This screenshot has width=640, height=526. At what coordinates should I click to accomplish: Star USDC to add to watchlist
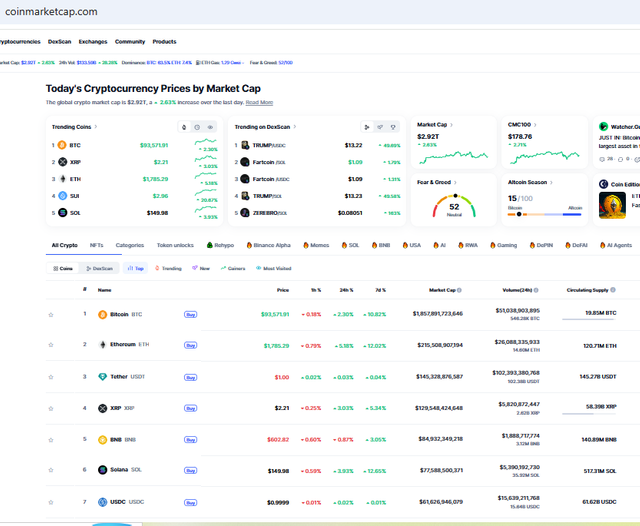coord(51,502)
